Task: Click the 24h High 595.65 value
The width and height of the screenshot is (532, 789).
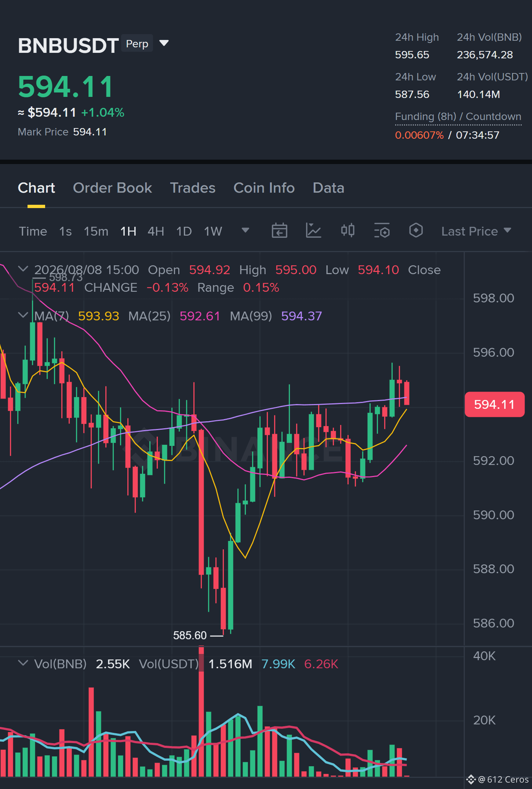Action: [x=412, y=55]
